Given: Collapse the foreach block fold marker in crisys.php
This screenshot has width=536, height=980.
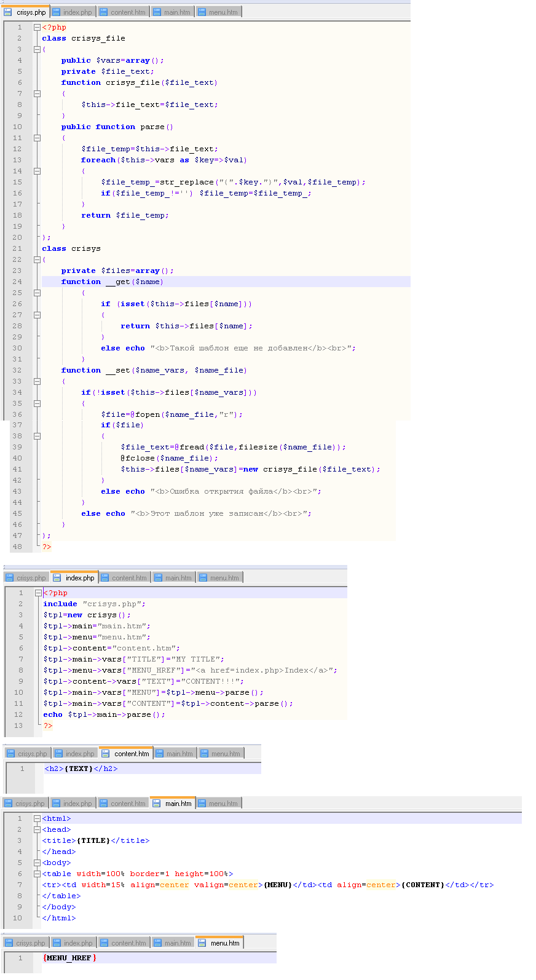Looking at the screenshot, I should (x=37, y=171).
